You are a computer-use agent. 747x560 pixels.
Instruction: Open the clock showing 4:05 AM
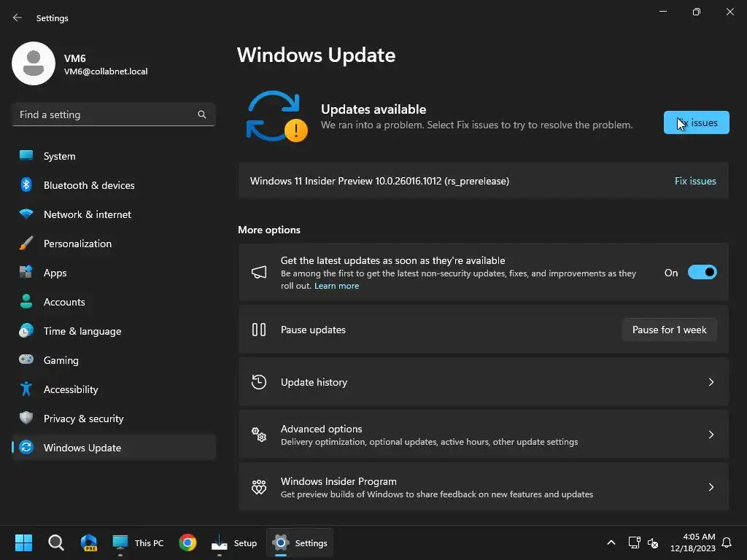pyautogui.click(x=693, y=542)
